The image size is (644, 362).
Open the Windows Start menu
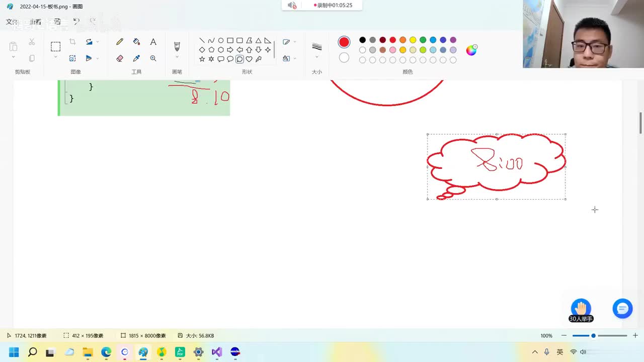coord(14,352)
